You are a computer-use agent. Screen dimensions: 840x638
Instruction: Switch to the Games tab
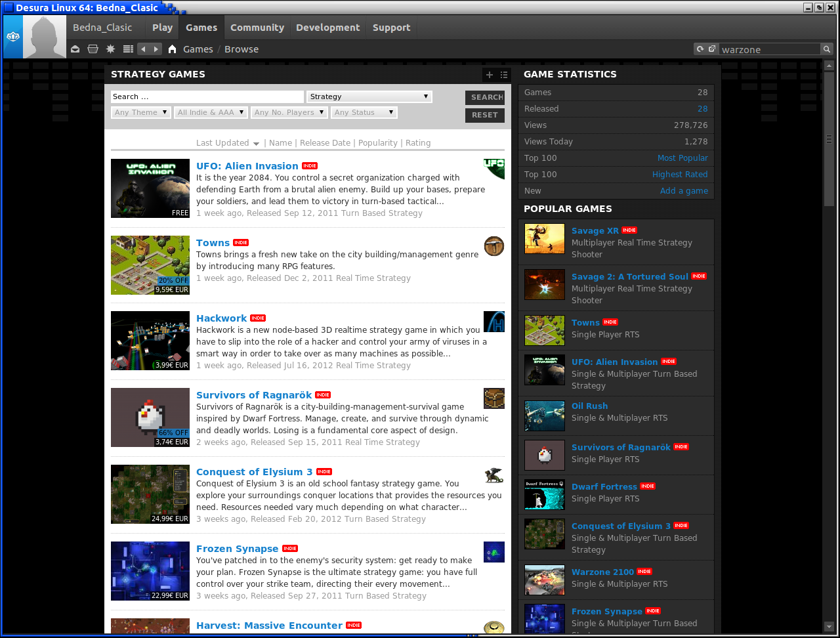(201, 28)
